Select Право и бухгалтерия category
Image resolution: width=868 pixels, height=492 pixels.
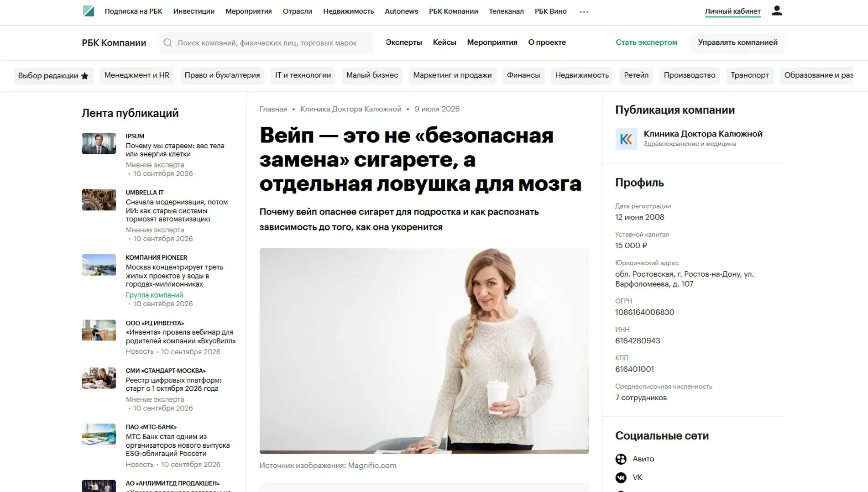(222, 75)
